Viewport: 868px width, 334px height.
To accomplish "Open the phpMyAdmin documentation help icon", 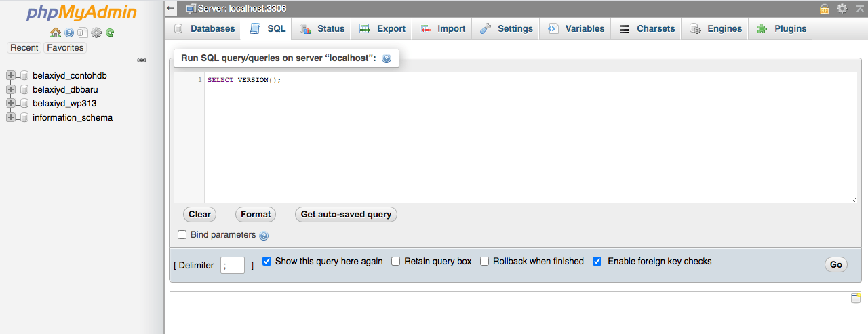I will pos(69,33).
